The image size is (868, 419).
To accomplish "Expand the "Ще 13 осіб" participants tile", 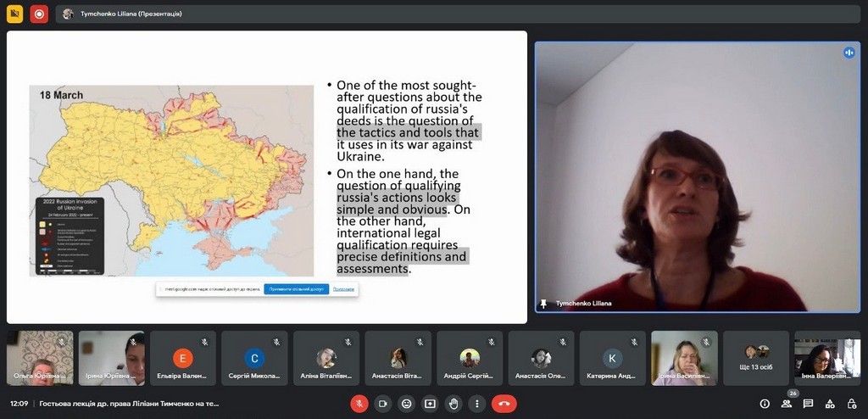I will point(757,358).
